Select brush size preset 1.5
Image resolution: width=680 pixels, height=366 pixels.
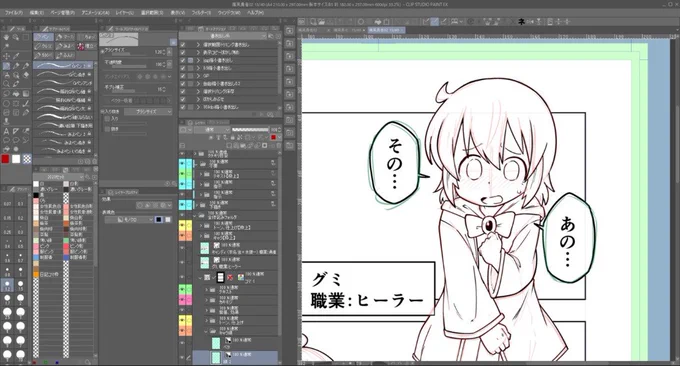20,285
